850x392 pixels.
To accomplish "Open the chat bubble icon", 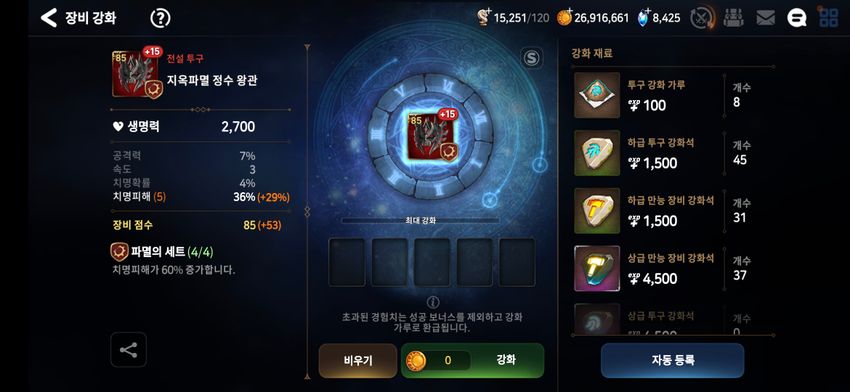I will (x=796, y=18).
